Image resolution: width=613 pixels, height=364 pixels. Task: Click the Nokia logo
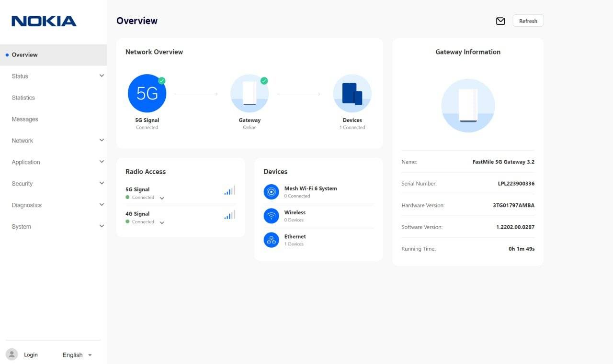point(44,21)
